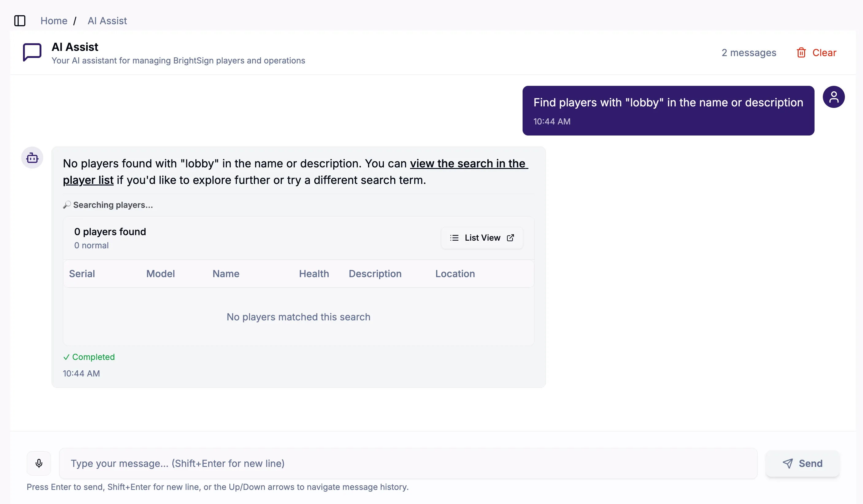Click the user avatar icon
The height and width of the screenshot is (504, 863).
pos(834,97)
